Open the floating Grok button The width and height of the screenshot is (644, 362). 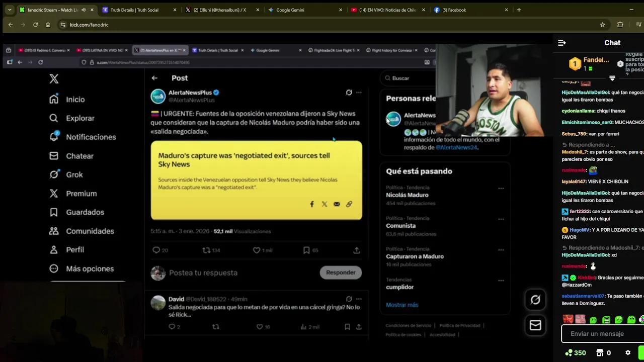pyautogui.click(x=535, y=300)
